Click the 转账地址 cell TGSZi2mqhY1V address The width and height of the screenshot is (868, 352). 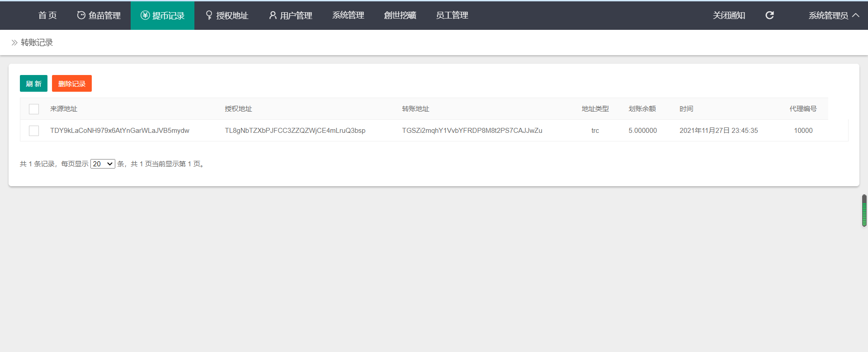tap(472, 131)
